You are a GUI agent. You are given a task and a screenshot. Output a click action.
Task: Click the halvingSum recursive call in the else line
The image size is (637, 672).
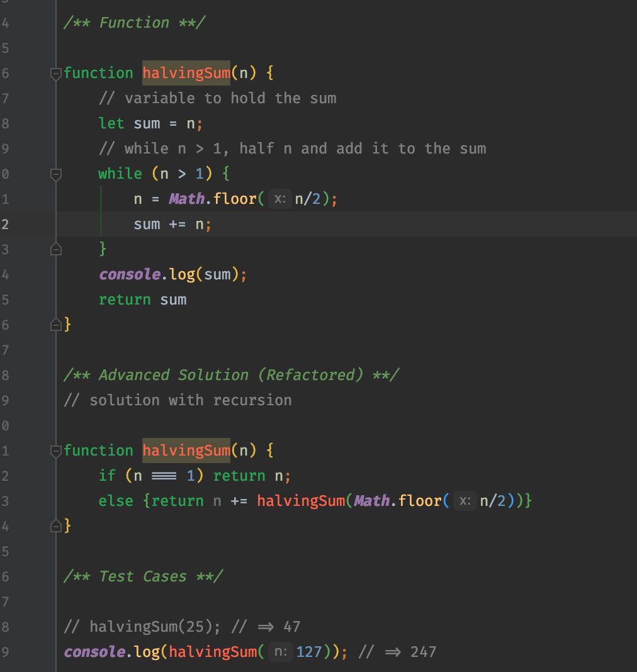click(x=301, y=501)
